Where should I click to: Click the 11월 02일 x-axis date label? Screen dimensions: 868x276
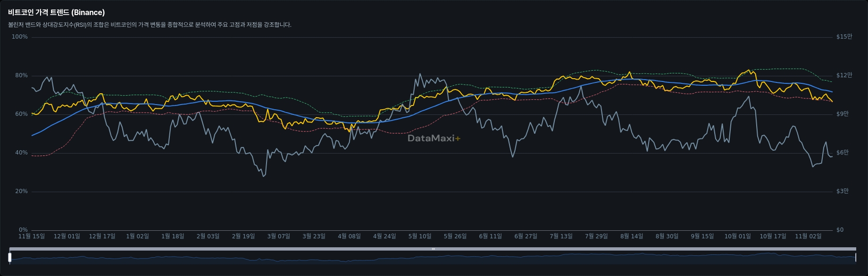tap(808, 236)
